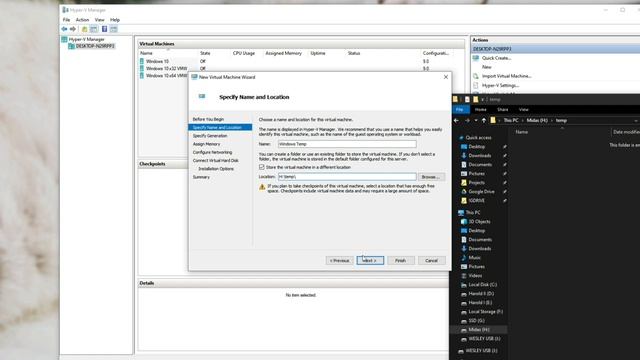Image resolution: width=640 pixels, height=360 pixels.
Task: Open the View tab in File Explorer ribbon
Action: pos(523,109)
